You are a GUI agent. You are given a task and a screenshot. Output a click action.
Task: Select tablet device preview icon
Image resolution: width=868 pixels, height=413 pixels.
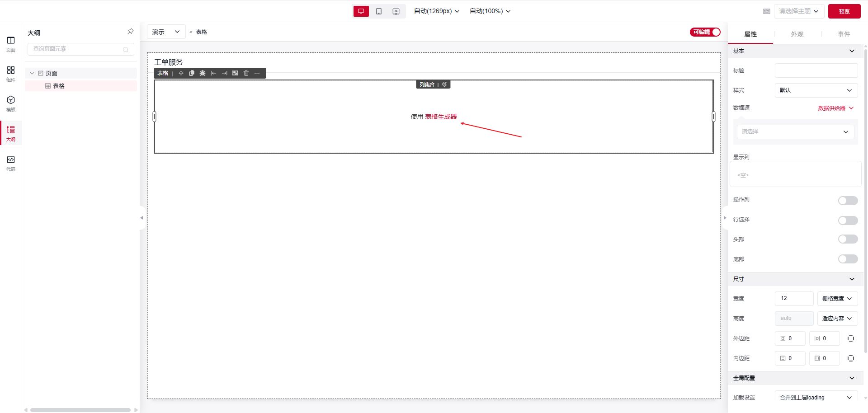click(x=379, y=11)
